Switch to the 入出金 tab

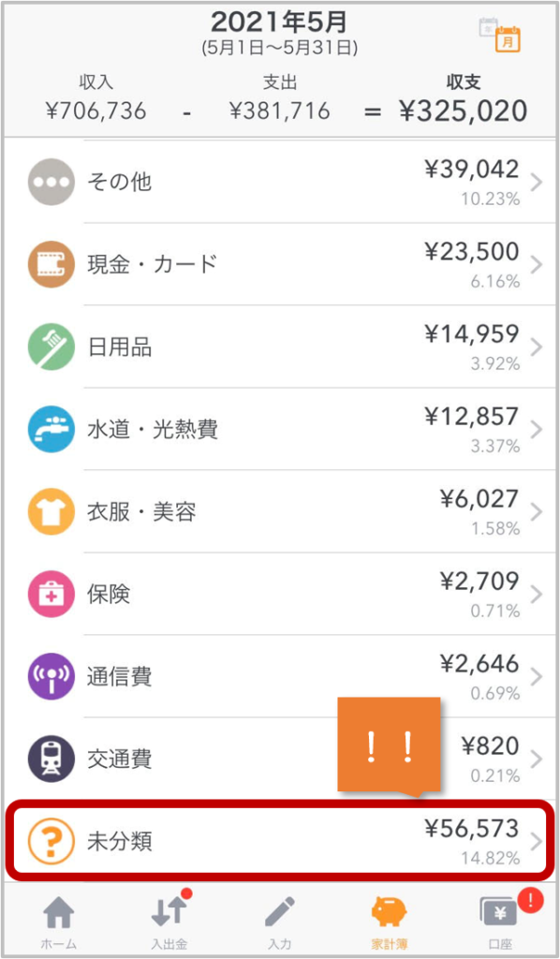point(169,922)
